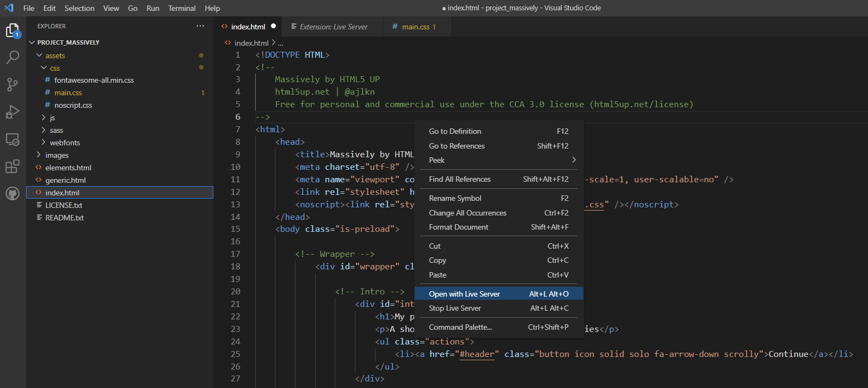Collapse the PROJECT_MASSIVELY root section
The height and width of the screenshot is (388, 868).
coord(68,42)
